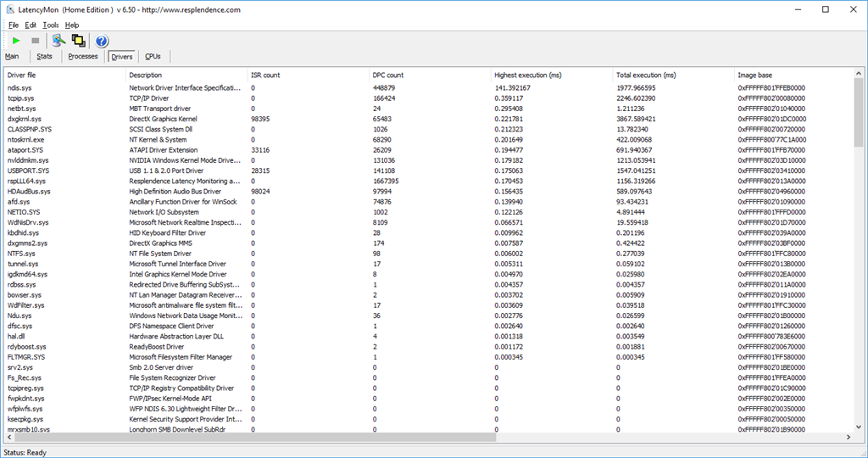
Task: Select the HDAudBus.sys row
Action: click(x=429, y=191)
